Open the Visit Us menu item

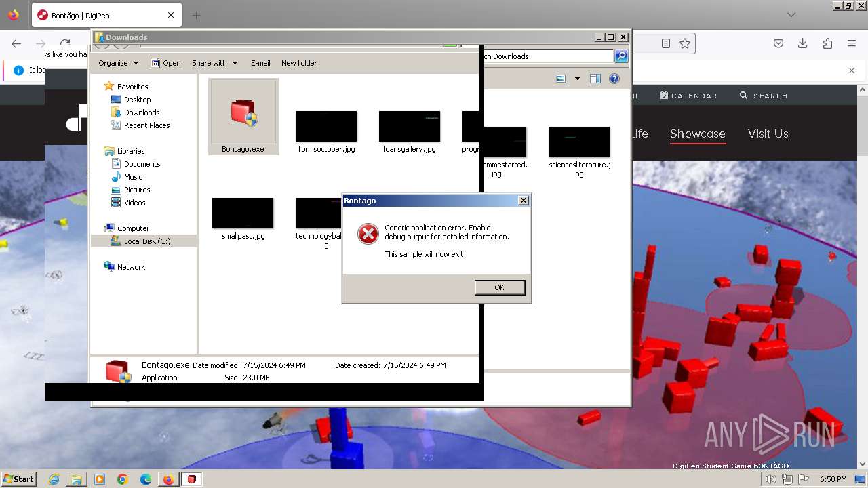pos(768,134)
